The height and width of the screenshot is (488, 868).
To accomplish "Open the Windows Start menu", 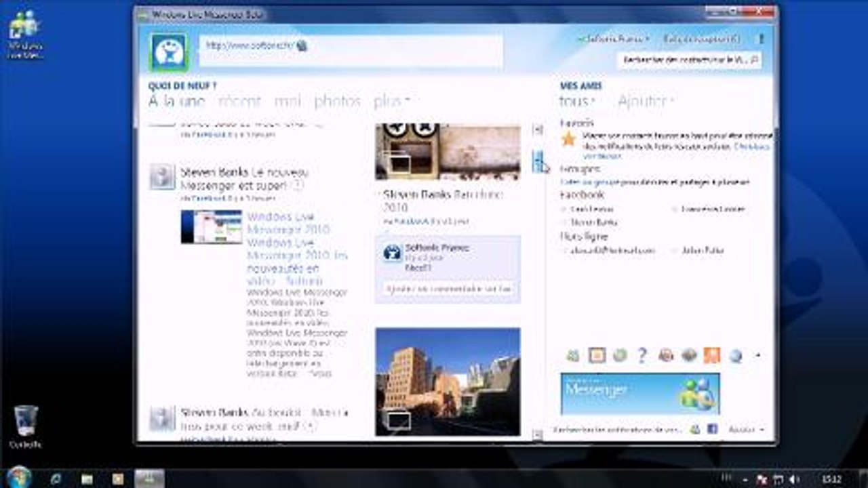I will 18,477.
